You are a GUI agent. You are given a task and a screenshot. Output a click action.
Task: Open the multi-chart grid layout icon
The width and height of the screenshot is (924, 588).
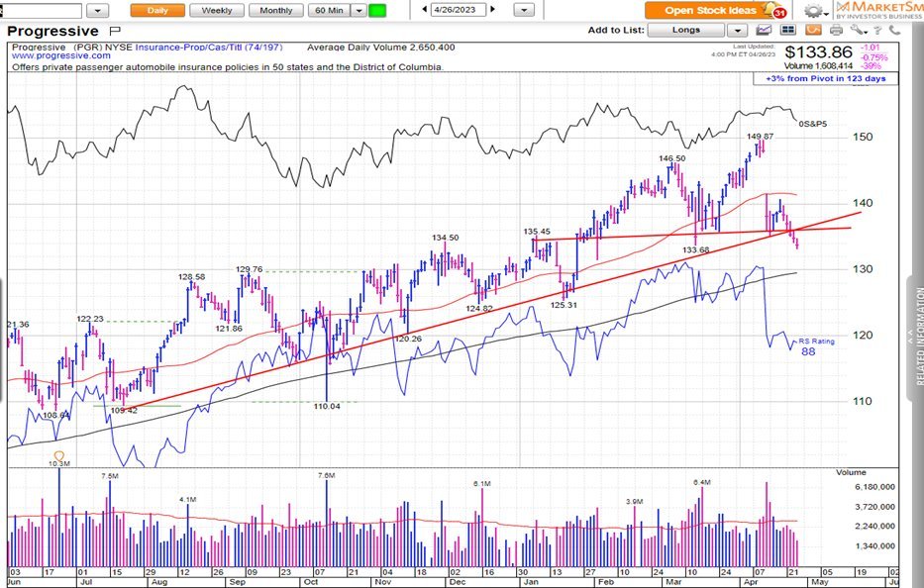(x=788, y=30)
